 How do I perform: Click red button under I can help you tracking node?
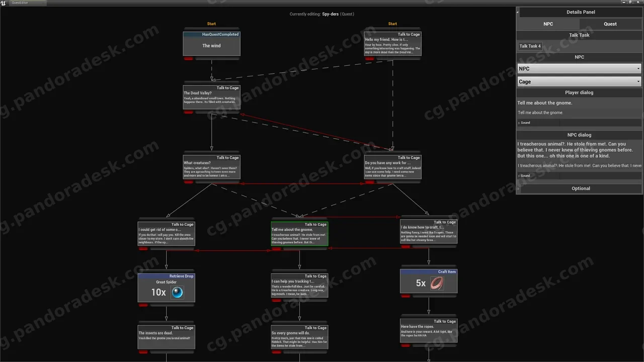tap(276, 300)
